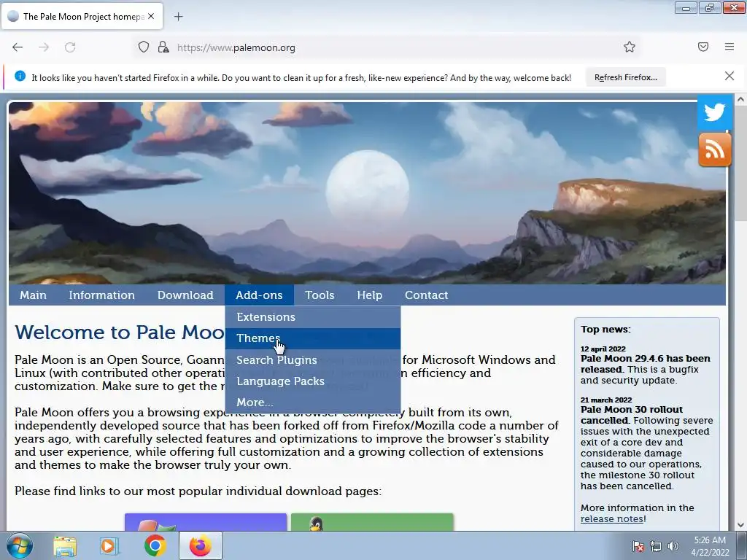Choose Language Packs from the dropdown
The image size is (747, 560).
(x=312, y=381)
